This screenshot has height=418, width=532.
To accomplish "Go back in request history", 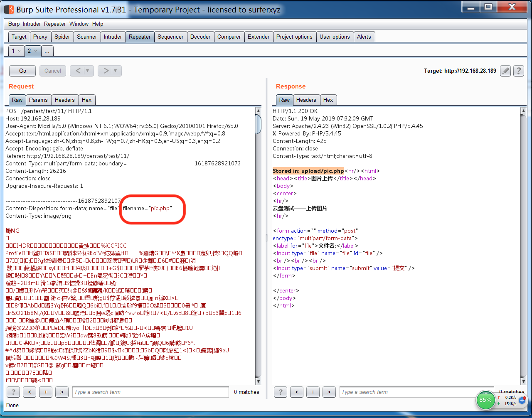I will pos(78,71).
